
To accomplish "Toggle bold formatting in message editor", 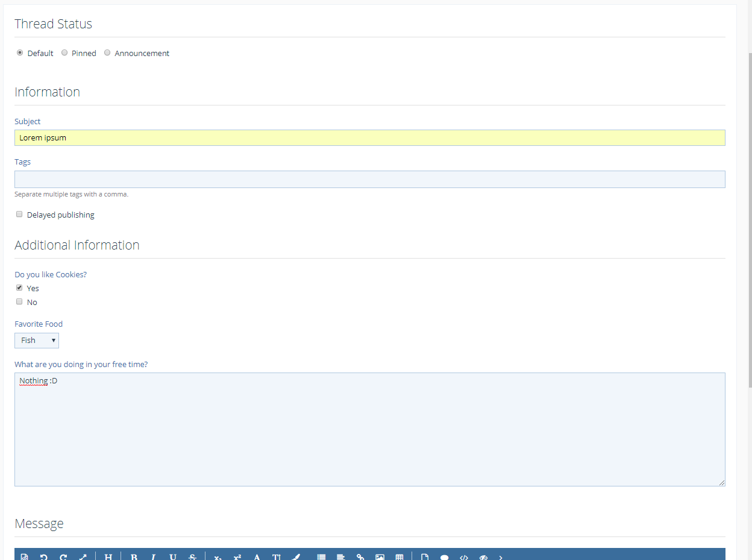I will point(134,557).
